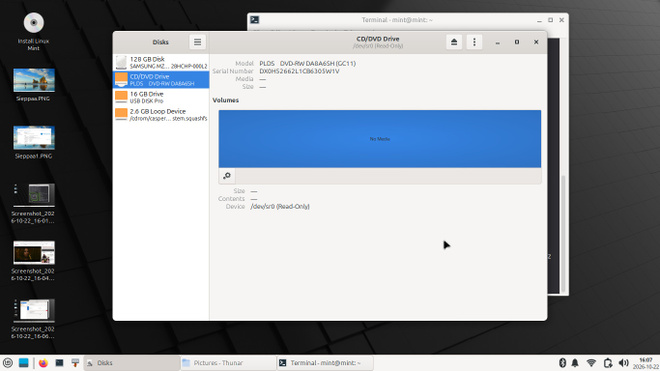Open the Disks application hamburger menu
Screen dimensions: 660x371
[x=197, y=42]
